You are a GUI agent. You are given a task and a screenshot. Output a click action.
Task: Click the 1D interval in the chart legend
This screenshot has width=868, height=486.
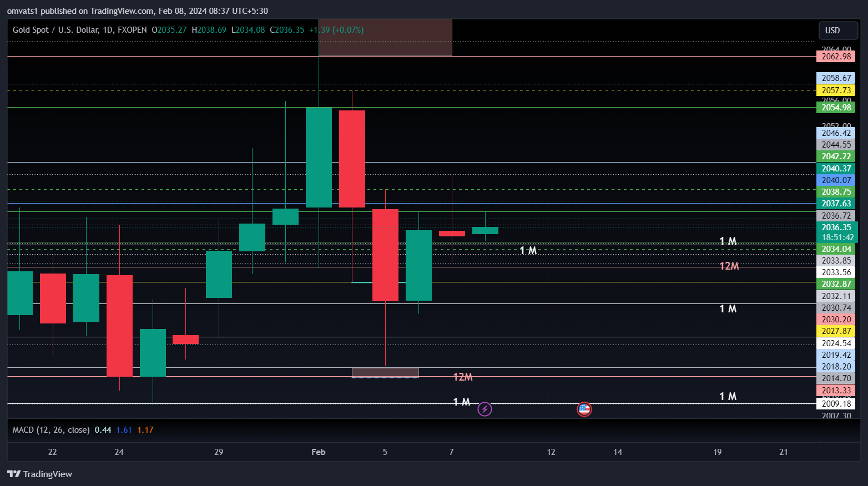(108, 30)
